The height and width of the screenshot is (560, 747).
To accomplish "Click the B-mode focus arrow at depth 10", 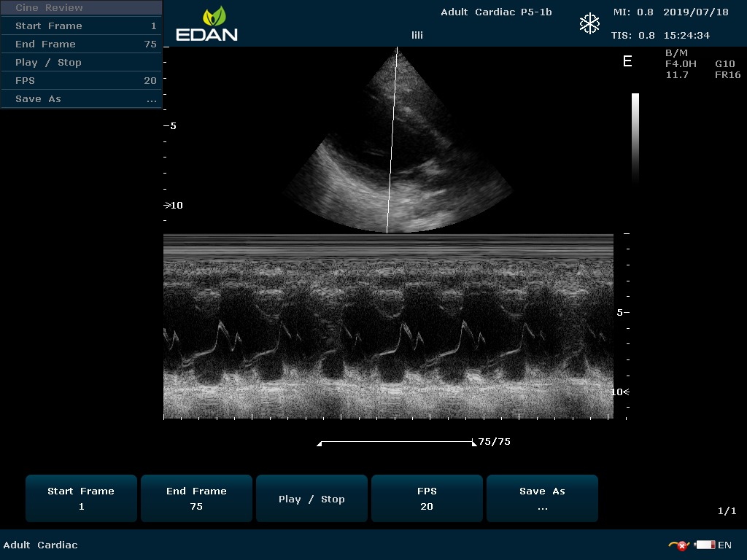I will pos(167,206).
